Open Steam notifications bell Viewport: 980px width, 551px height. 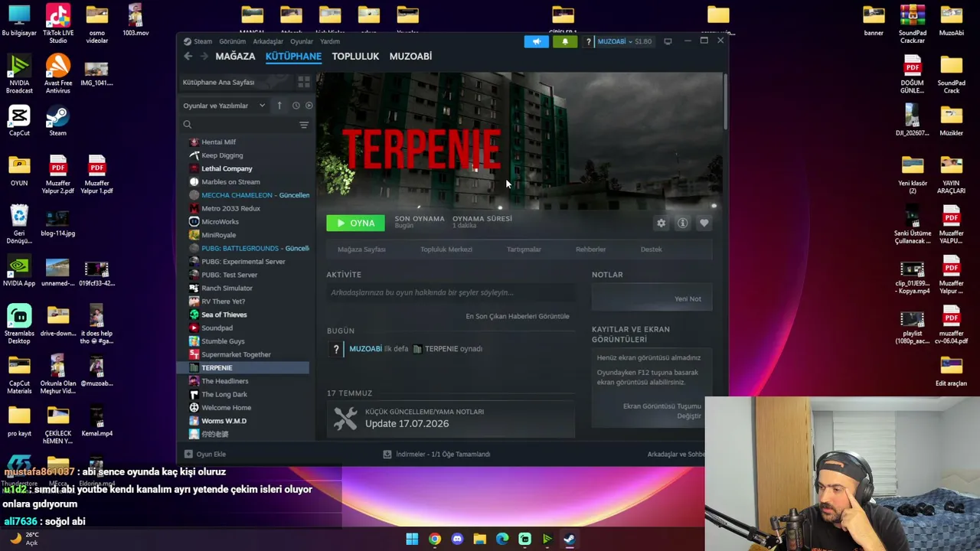pyautogui.click(x=565, y=41)
